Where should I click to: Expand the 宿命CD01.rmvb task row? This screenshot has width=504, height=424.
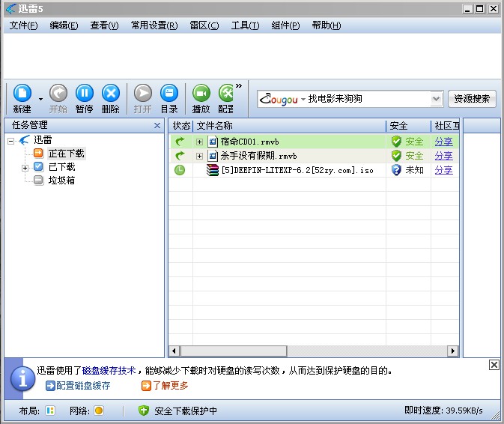pos(200,142)
